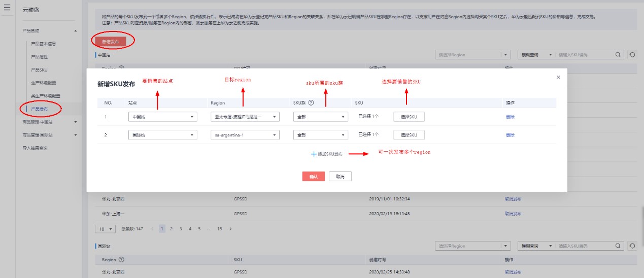Open 生产环境配置 in the sidebar
The image size is (644, 278).
coord(43,83)
